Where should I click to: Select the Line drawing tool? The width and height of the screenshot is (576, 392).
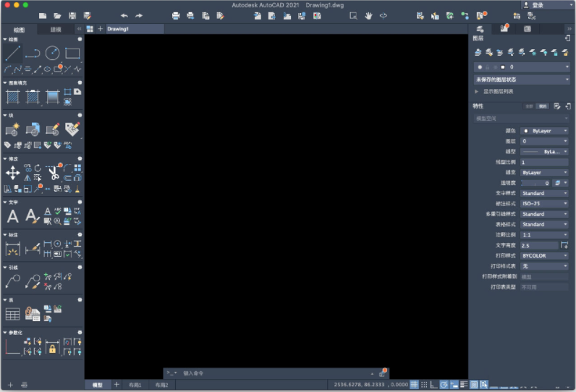[x=13, y=54]
